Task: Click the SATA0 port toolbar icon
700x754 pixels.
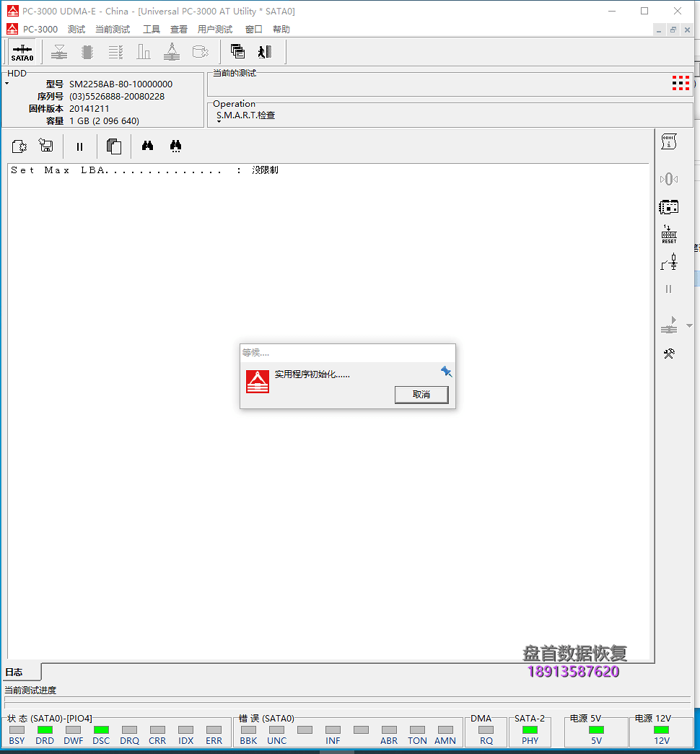Action: point(22,52)
